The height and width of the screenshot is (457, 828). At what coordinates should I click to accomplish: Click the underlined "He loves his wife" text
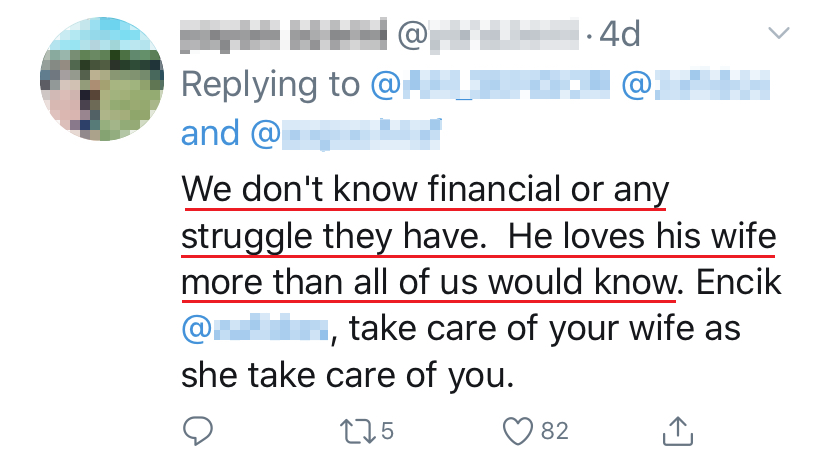tap(641, 235)
